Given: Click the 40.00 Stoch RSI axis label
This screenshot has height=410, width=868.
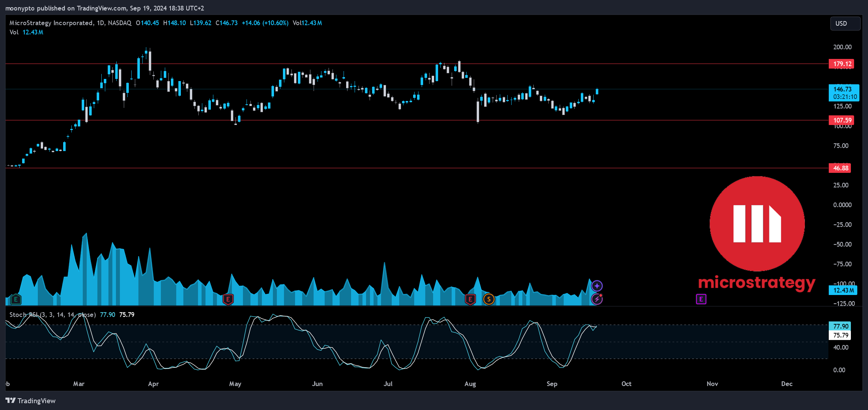Looking at the screenshot, I should pos(841,347).
